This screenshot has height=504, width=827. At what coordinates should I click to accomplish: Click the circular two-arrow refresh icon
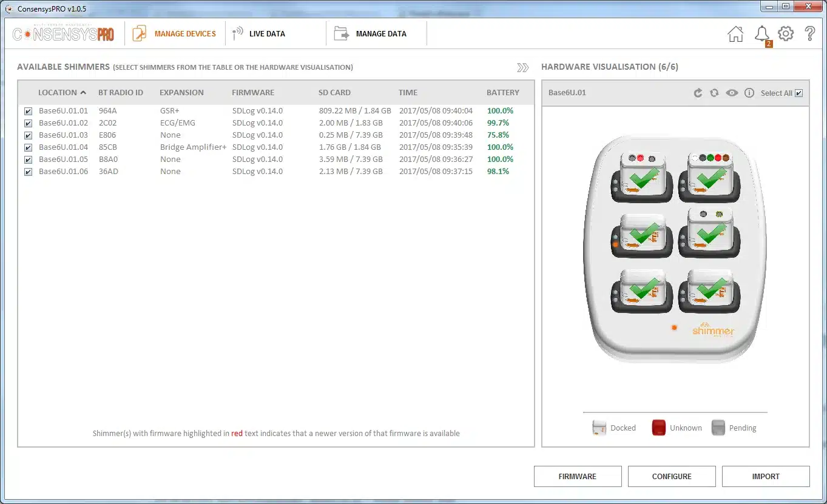point(714,93)
